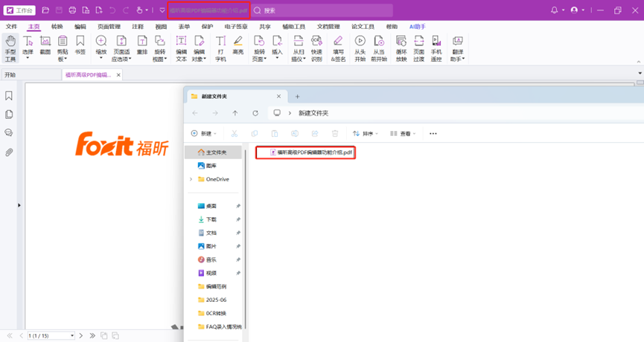
Task: Open the From Scanner (从扫描仪) dropdown
Action: pyautogui.click(x=305, y=59)
